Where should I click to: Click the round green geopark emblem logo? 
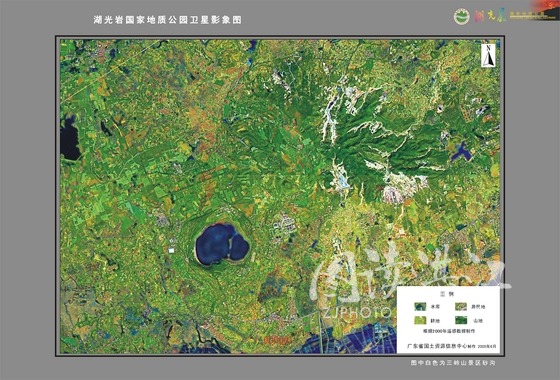pos(462,17)
